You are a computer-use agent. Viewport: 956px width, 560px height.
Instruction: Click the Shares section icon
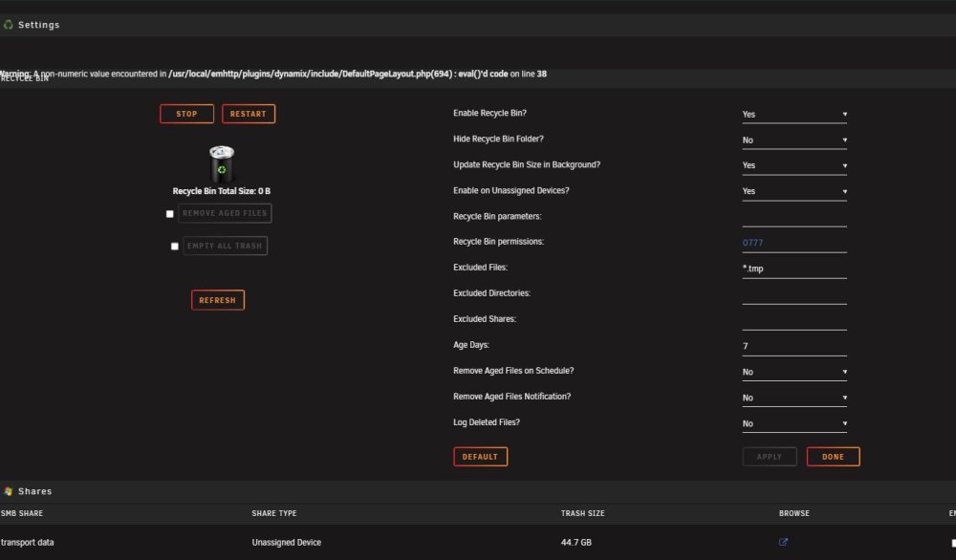point(8,491)
